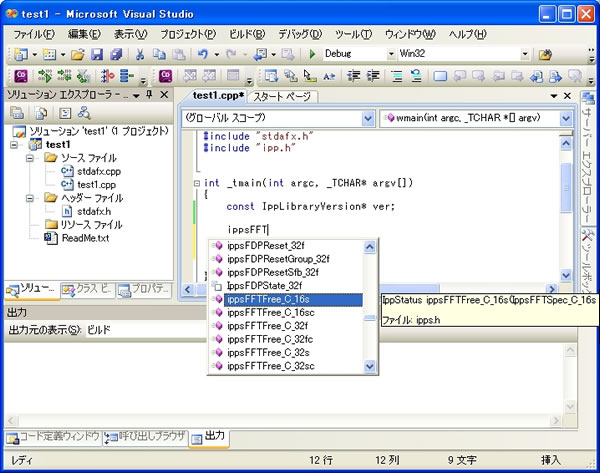600x473 pixels.
Task: Click the Save toolbar icon
Action: (x=97, y=55)
